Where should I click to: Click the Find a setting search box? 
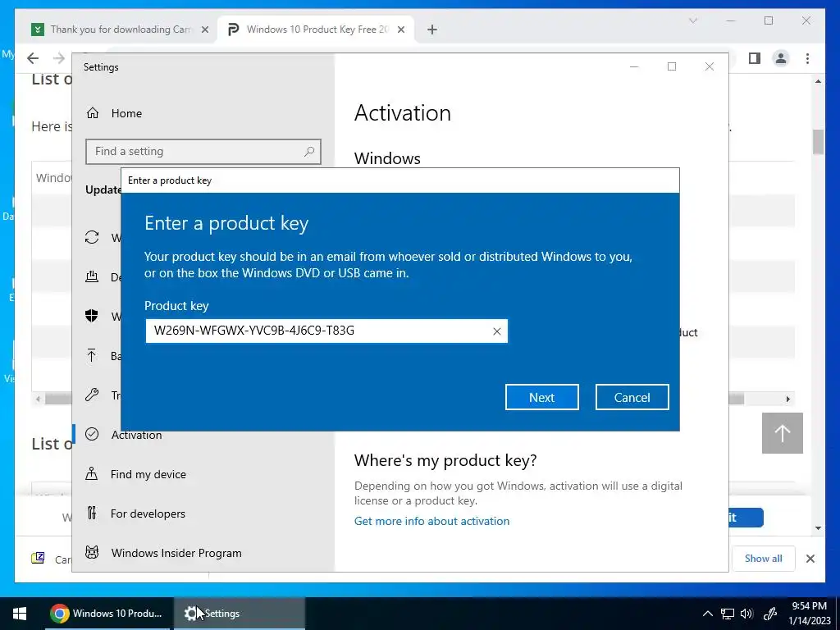203,152
